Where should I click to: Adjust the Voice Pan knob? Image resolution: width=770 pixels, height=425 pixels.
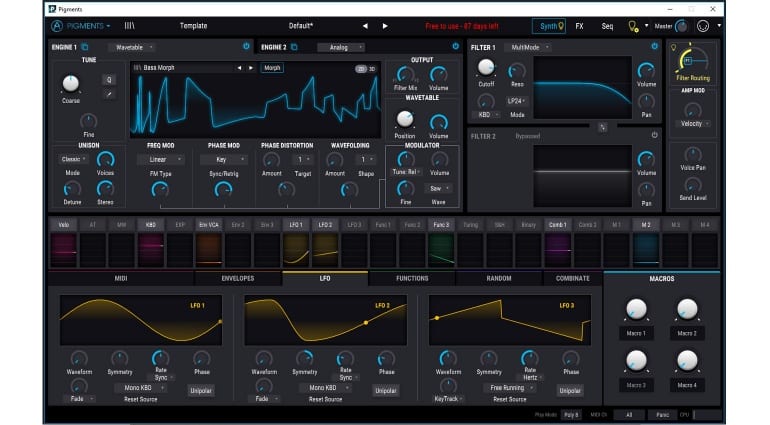tap(692, 155)
